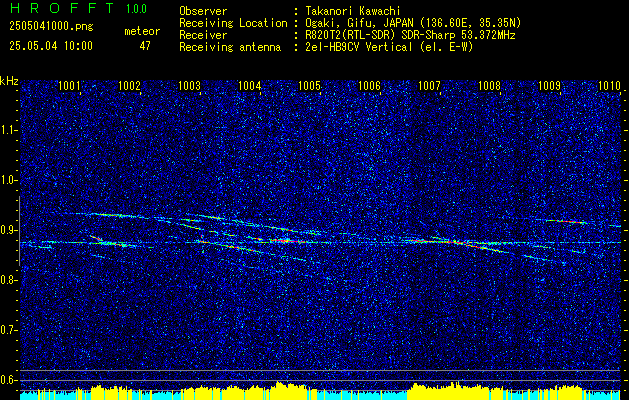This screenshot has width=629, height=400.
Task: Click the 0.6 kHz axis label
Action: (9, 380)
